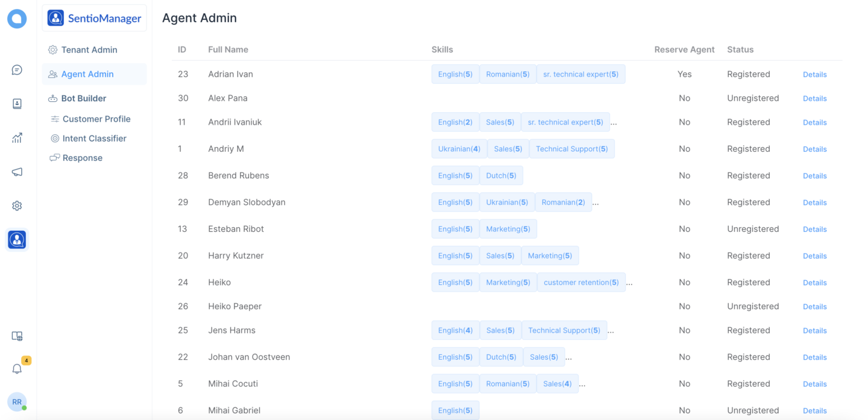
Task: Open Details for Harry Kutzner
Action: [814, 256]
